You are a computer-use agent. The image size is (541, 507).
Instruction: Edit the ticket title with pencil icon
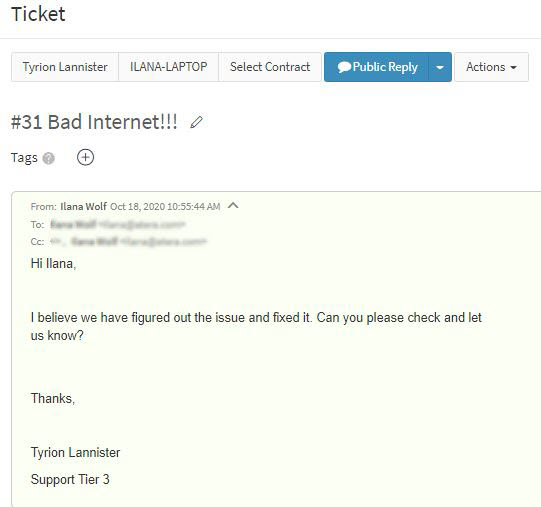[x=196, y=122]
